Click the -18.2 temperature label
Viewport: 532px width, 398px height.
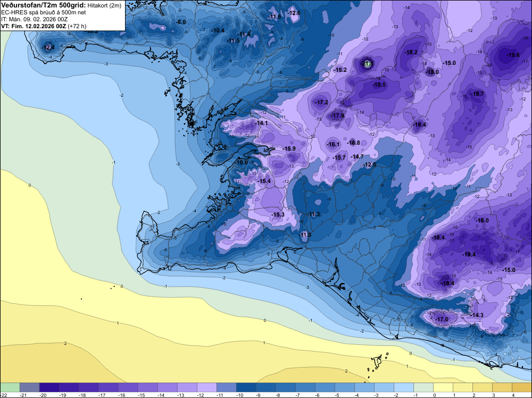point(411,52)
